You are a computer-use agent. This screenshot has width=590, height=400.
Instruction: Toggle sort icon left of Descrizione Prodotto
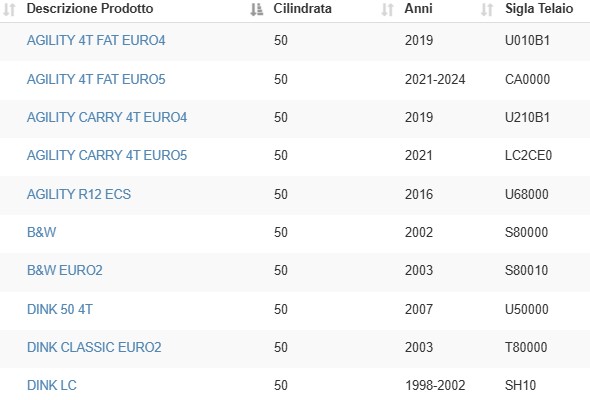pos(9,9)
